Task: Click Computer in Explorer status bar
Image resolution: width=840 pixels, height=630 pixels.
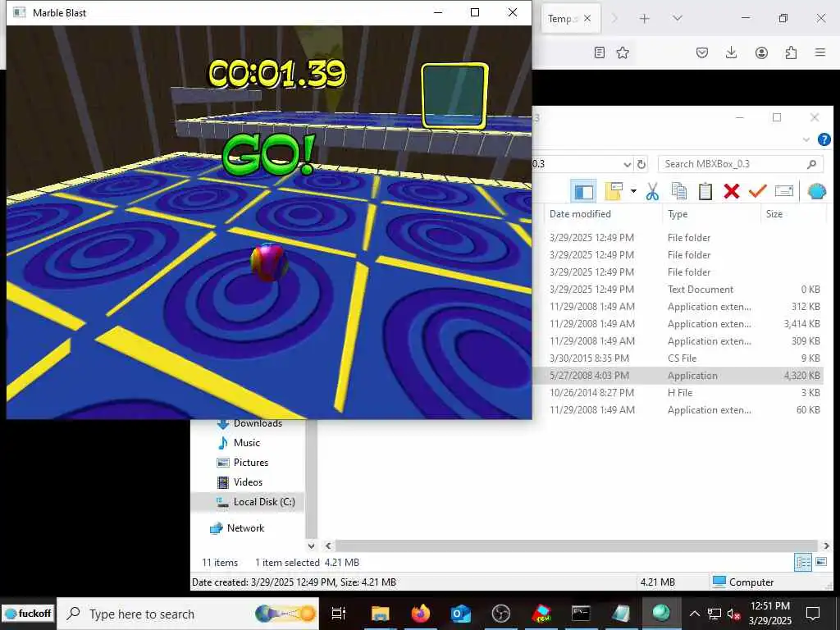Action: pos(743,582)
